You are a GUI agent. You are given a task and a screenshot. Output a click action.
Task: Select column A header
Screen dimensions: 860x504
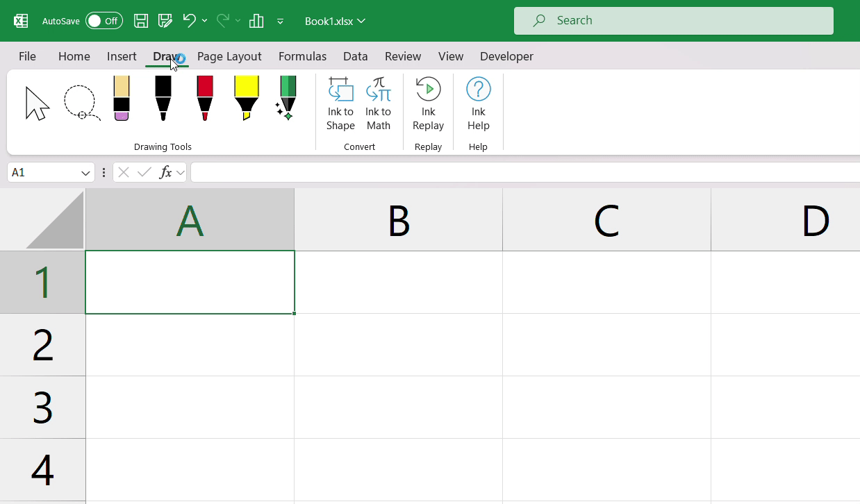click(x=190, y=220)
